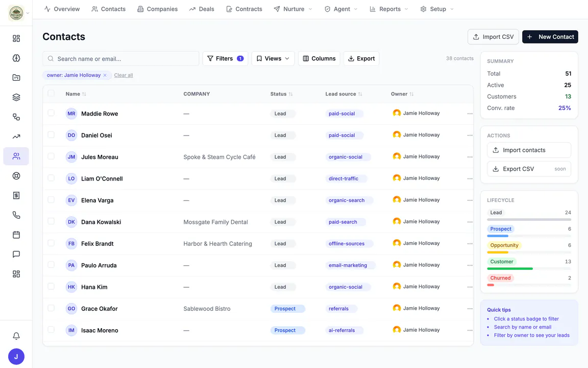
Task: Tick the checkbox for Grace Okafor
Action: point(51,308)
